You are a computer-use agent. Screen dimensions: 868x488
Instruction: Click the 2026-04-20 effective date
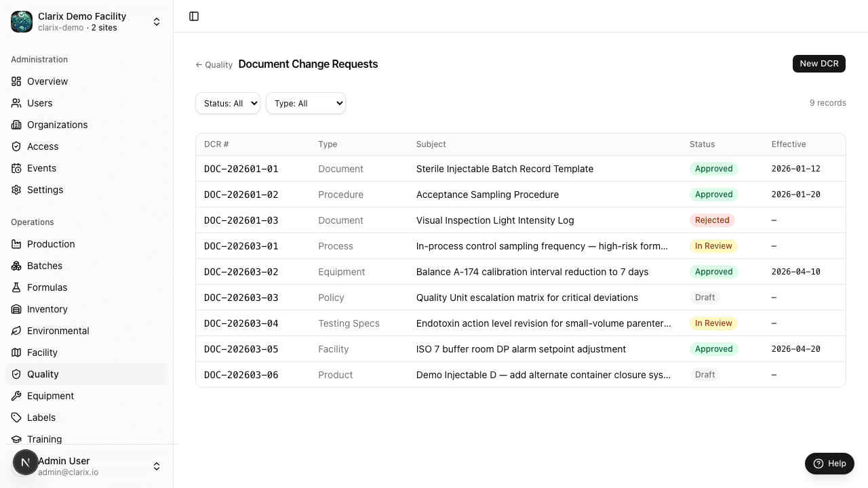point(796,349)
